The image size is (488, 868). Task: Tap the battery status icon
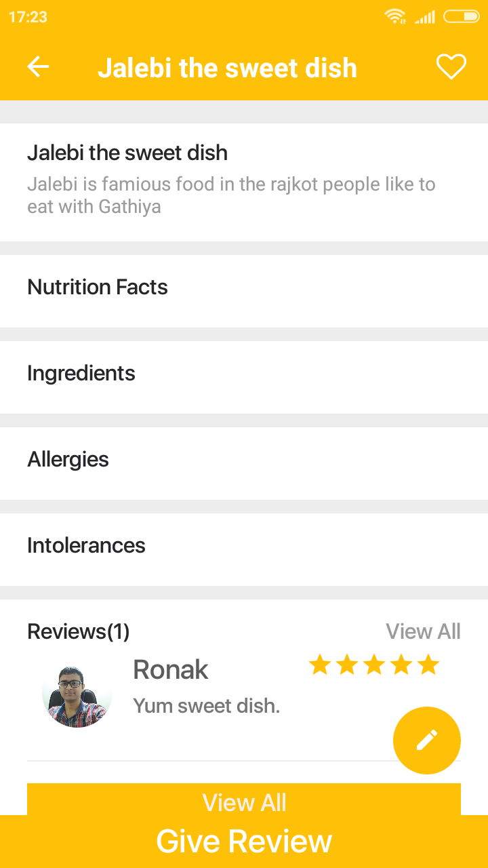[461, 16]
